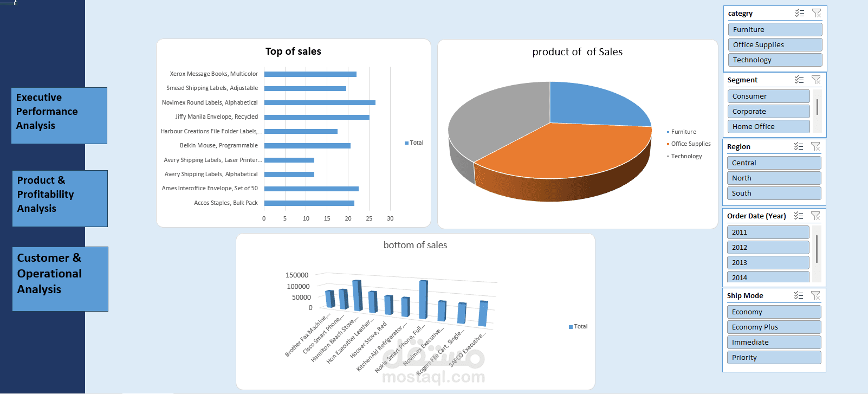
Task: Click Office Supplies legend entry
Action: click(x=688, y=144)
